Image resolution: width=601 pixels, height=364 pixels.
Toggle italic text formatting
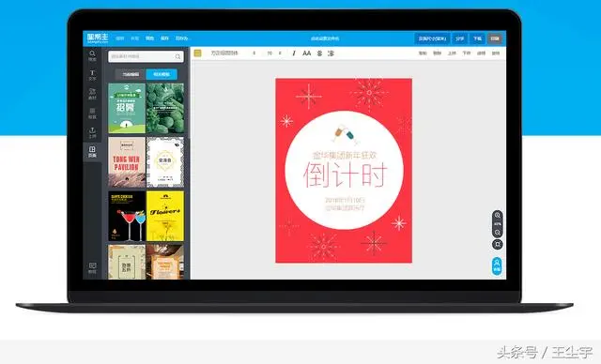[294, 53]
